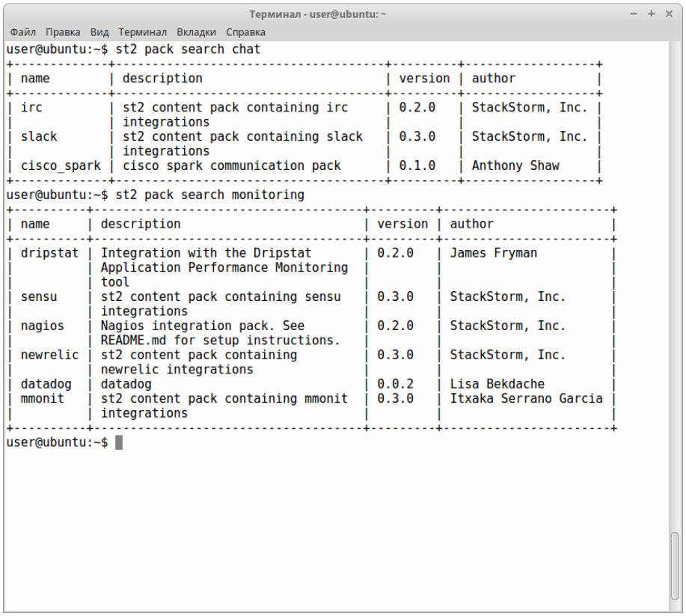This screenshot has width=686, height=616.
Task: Click the 'cisco_spark' pack name
Action: coord(61,165)
